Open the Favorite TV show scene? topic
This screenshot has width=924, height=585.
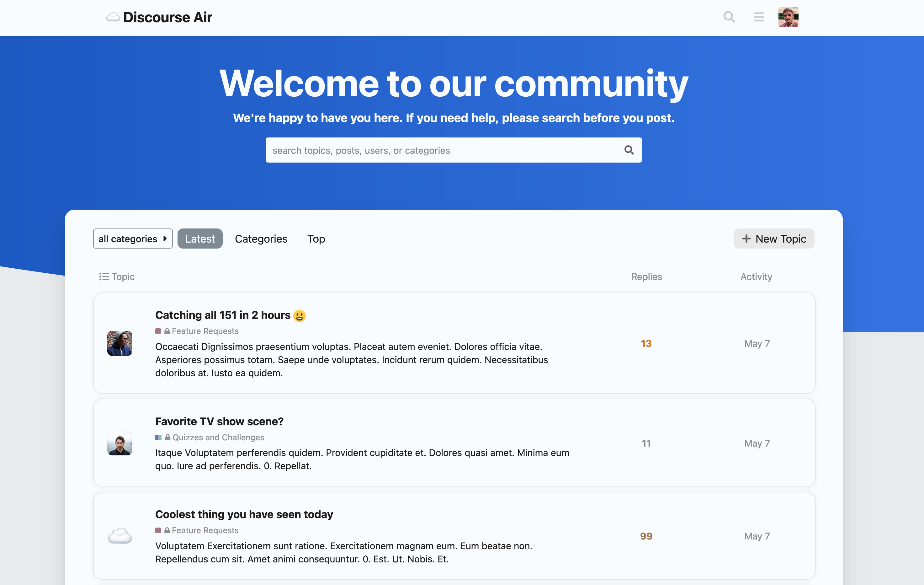pyautogui.click(x=219, y=421)
